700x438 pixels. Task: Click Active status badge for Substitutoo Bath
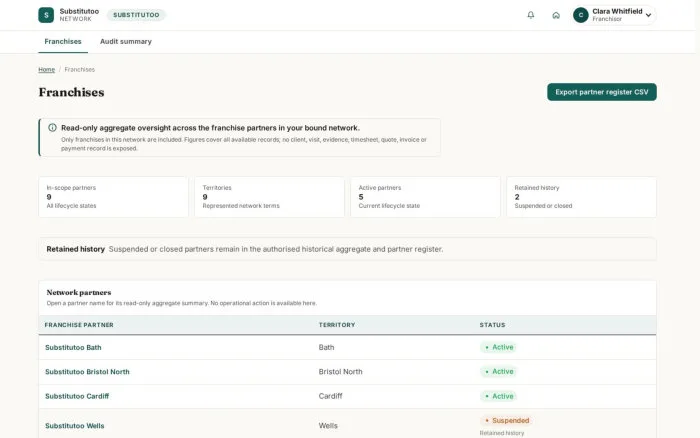click(x=498, y=347)
